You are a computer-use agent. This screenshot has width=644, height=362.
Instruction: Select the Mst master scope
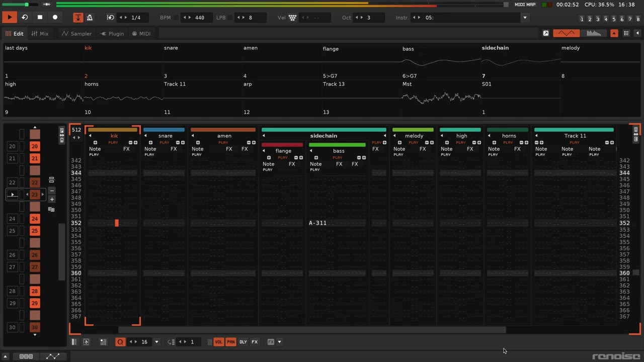coord(440,98)
